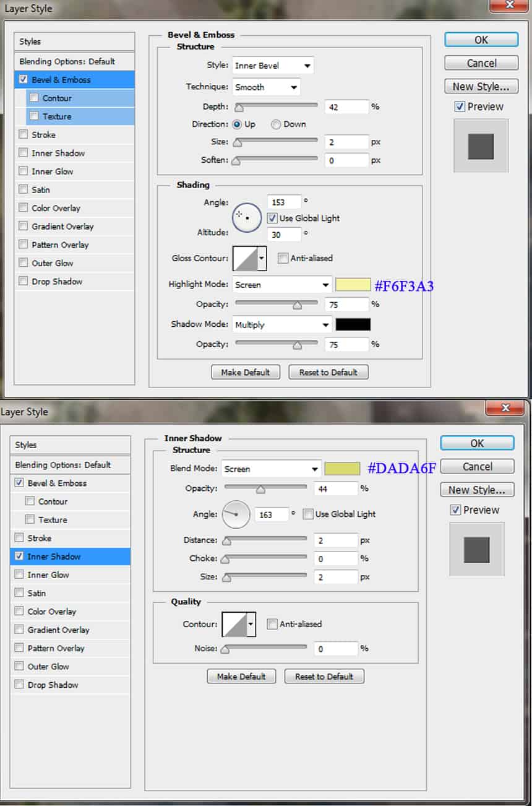Screen dimensions: 532x806
Task: Click preview thumbnail in Bevel & Emboss dialog
Action: [x=481, y=146]
